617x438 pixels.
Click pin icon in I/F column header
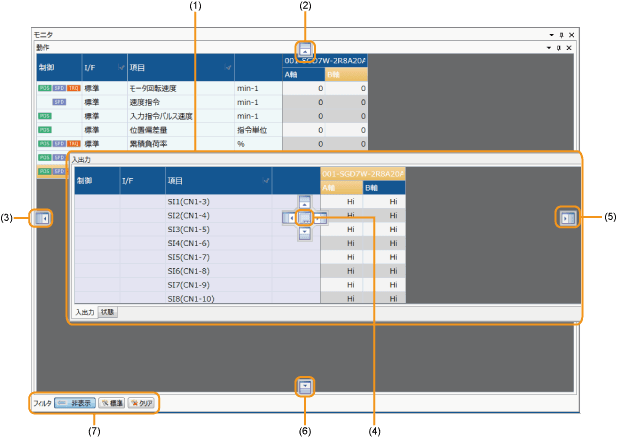click(122, 68)
